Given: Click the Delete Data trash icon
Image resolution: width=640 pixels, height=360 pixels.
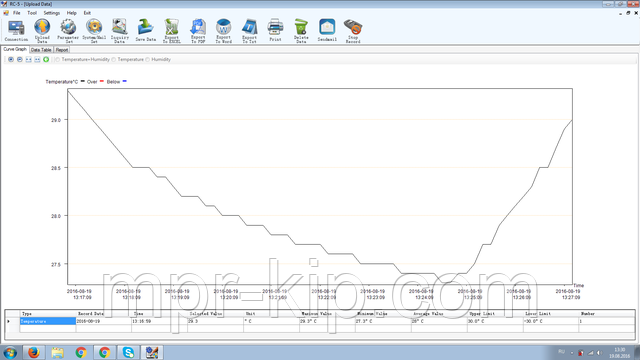Looking at the screenshot, I should pos(301,31).
